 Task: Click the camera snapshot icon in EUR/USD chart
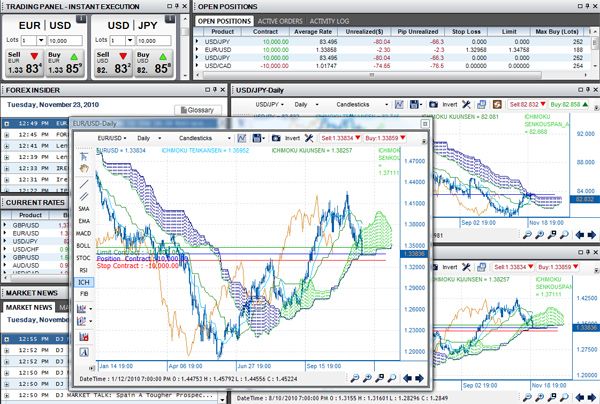click(x=276, y=138)
